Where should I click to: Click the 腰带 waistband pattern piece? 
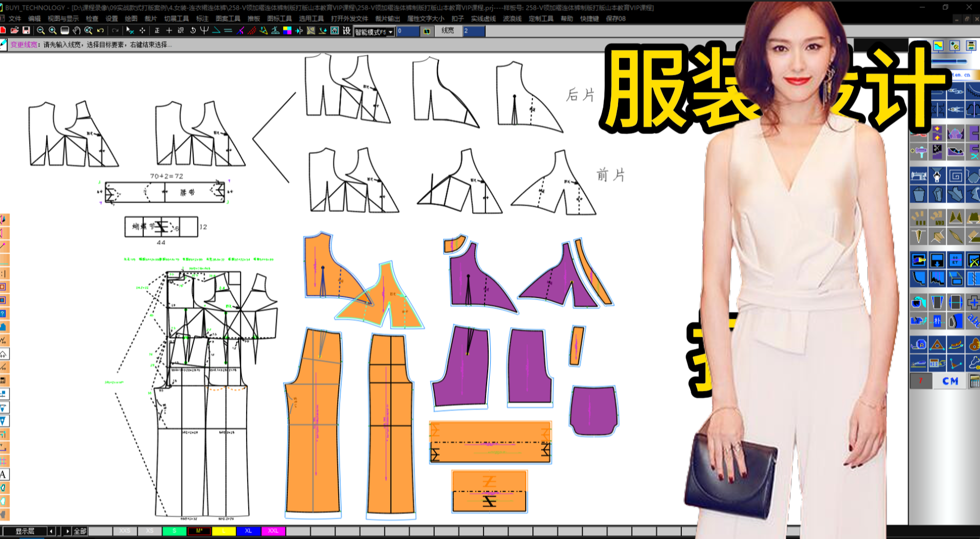[x=165, y=192]
